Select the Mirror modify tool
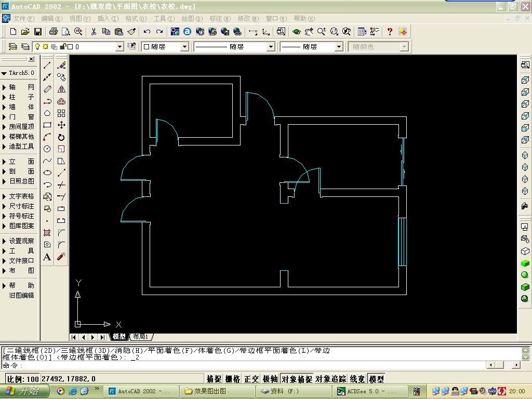Viewport: 532px width, 399px height. tap(61, 89)
